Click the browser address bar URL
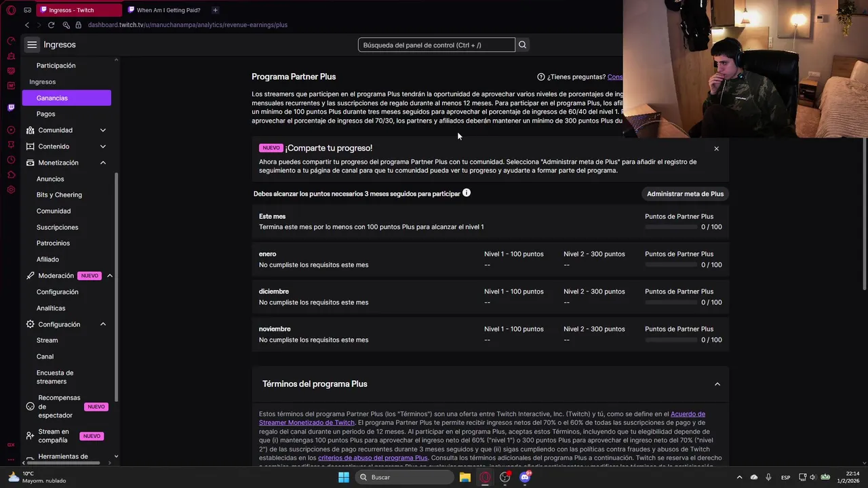This screenshot has width=868, height=488. tap(188, 25)
